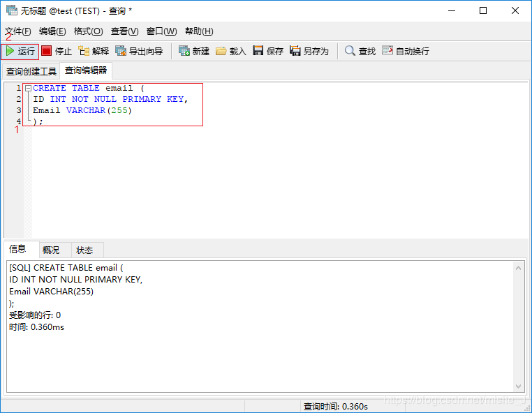
Task: Select the Query Editor (查询编辑器) tab
Action: coord(86,70)
